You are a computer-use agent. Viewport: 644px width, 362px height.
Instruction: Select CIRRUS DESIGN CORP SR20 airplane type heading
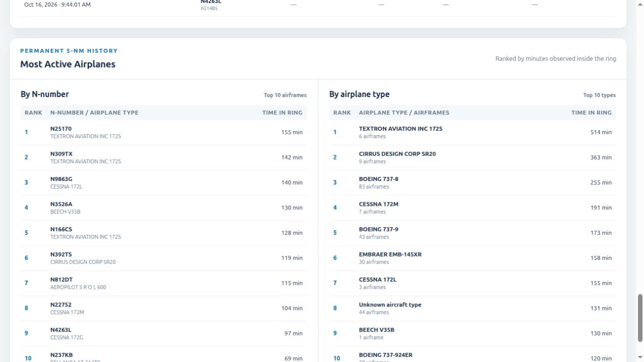point(397,154)
